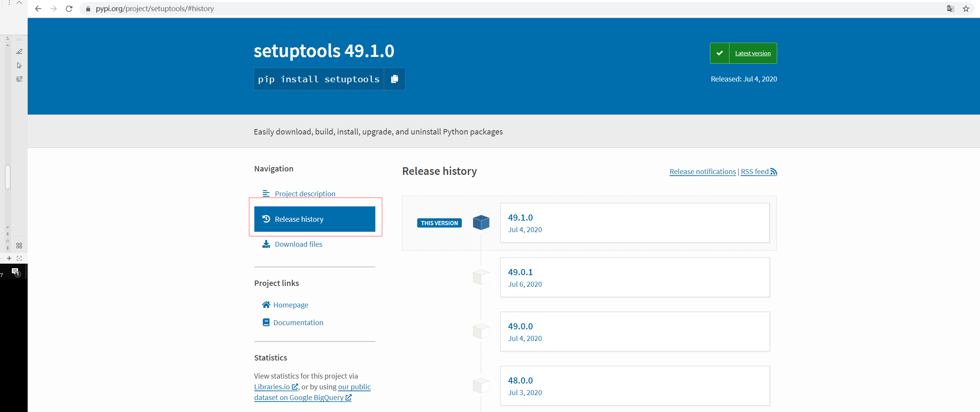
Task: Select the pointer cursor tool in left panel
Action: pyautogui.click(x=19, y=65)
